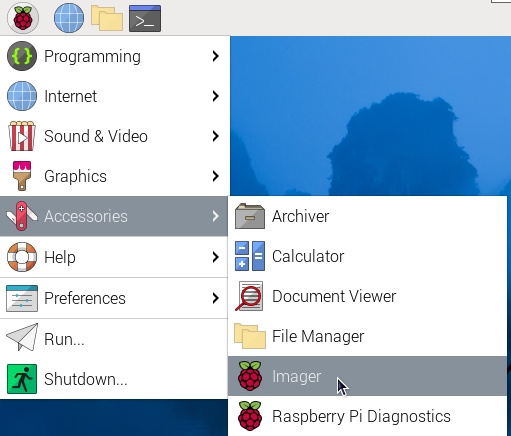Click the Programming curly braces icon
This screenshot has width=511, height=436.
click(x=22, y=56)
